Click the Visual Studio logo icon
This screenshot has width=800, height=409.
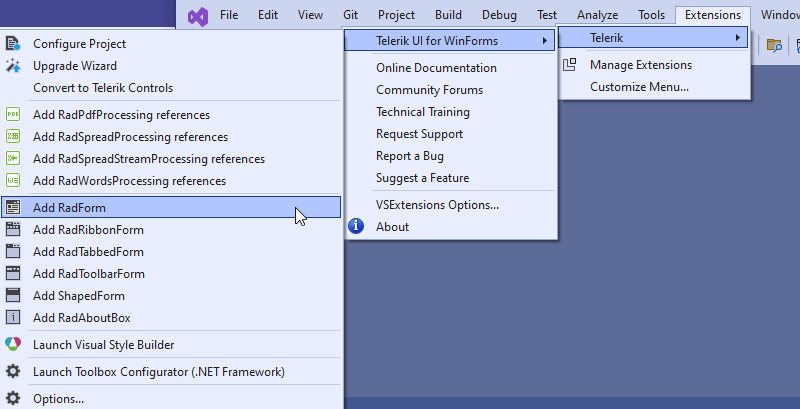coord(197,15)
